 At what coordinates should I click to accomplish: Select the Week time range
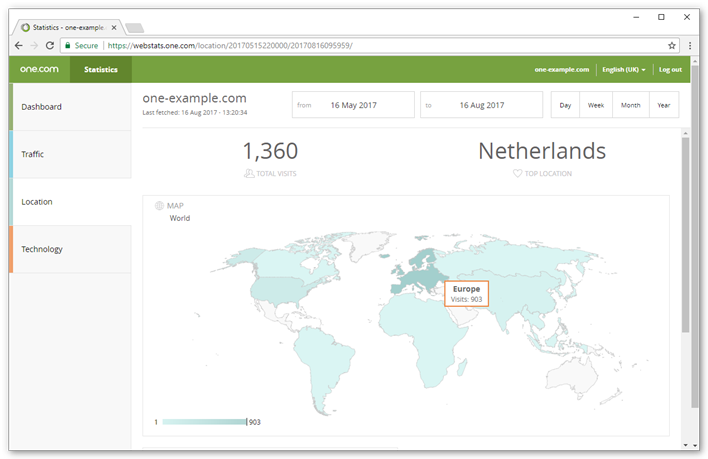(x=596, y=105)
